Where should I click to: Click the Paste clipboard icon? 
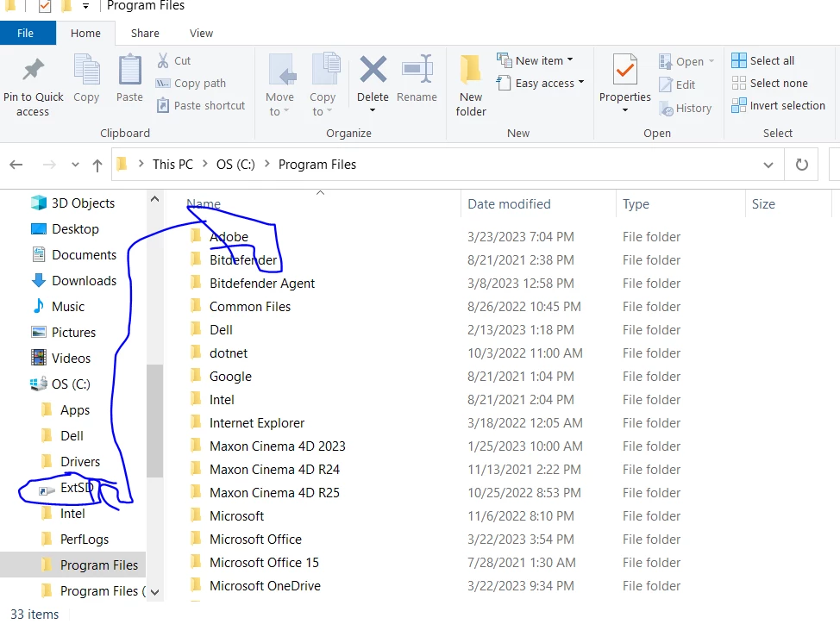click(129, 70)
